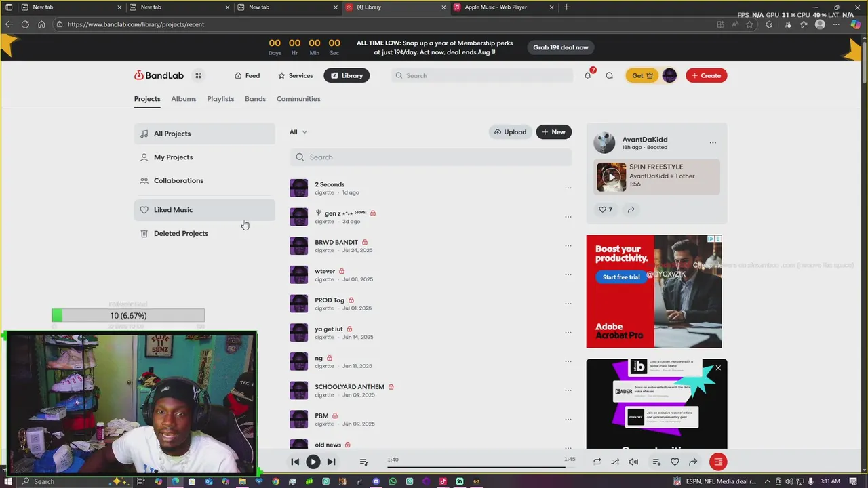Open the notifications bell

tap(588, 75)
